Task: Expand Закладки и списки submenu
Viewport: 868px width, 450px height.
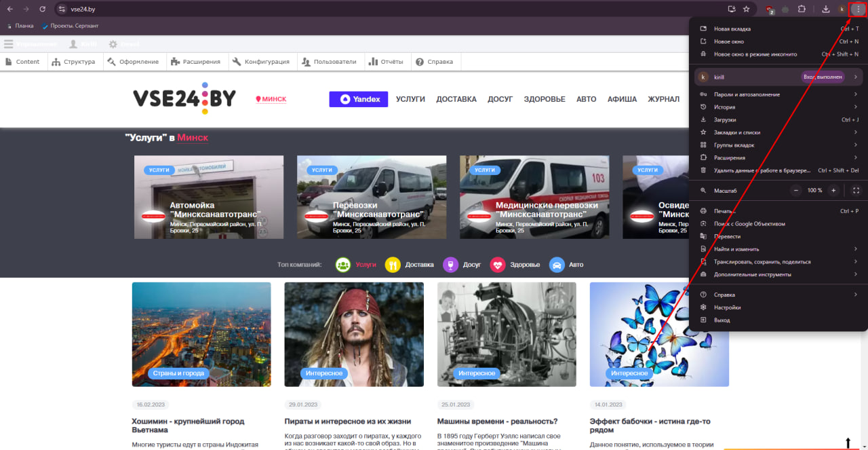Action: click(777, 132)
